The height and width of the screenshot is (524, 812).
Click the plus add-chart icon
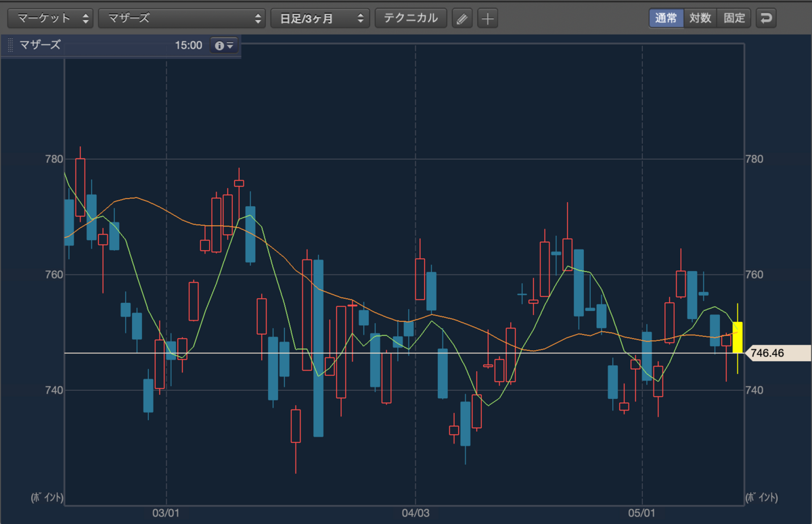(488, 18)
